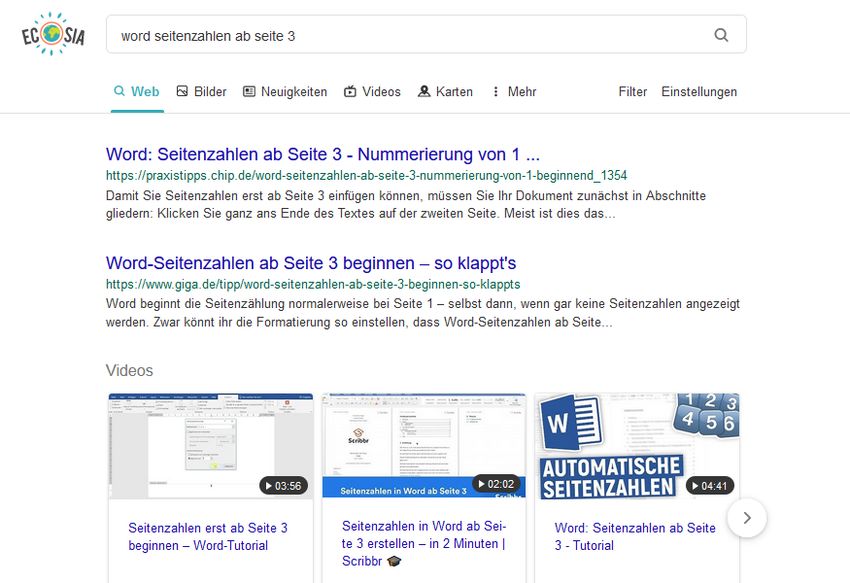The width and height of the screenshot is (850, 583).
Task: Click the praxistipps.chip.de green URL
Action: [366, 175]
